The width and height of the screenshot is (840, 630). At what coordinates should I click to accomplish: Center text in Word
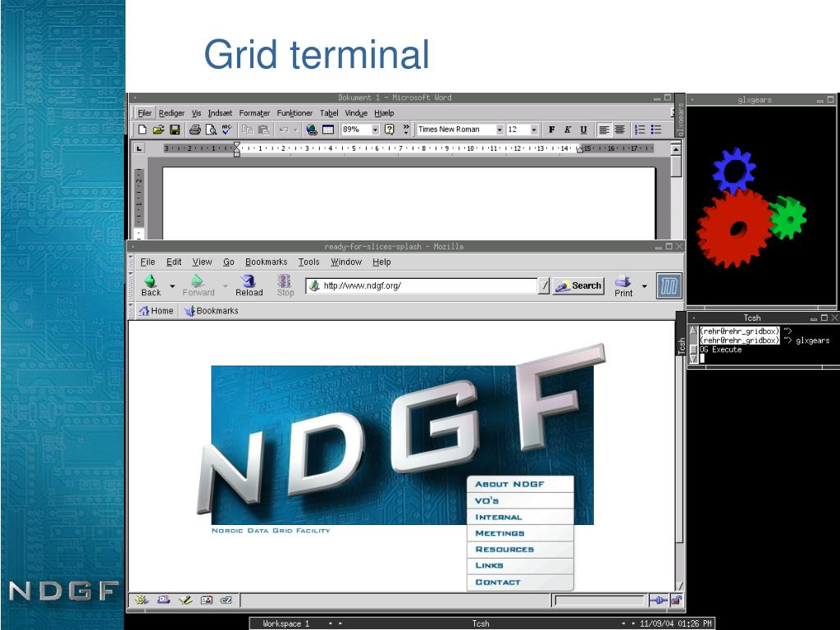pos(620,130)
